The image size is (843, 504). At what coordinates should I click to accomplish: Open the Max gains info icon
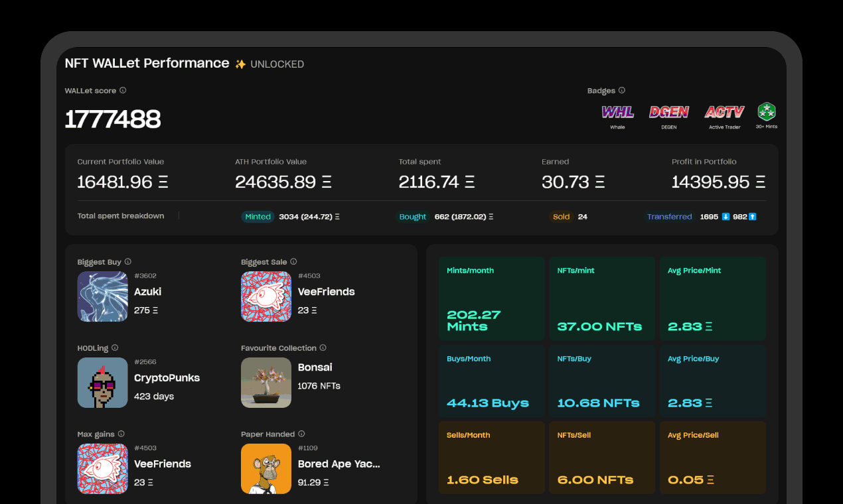click(x=121, y=434)
